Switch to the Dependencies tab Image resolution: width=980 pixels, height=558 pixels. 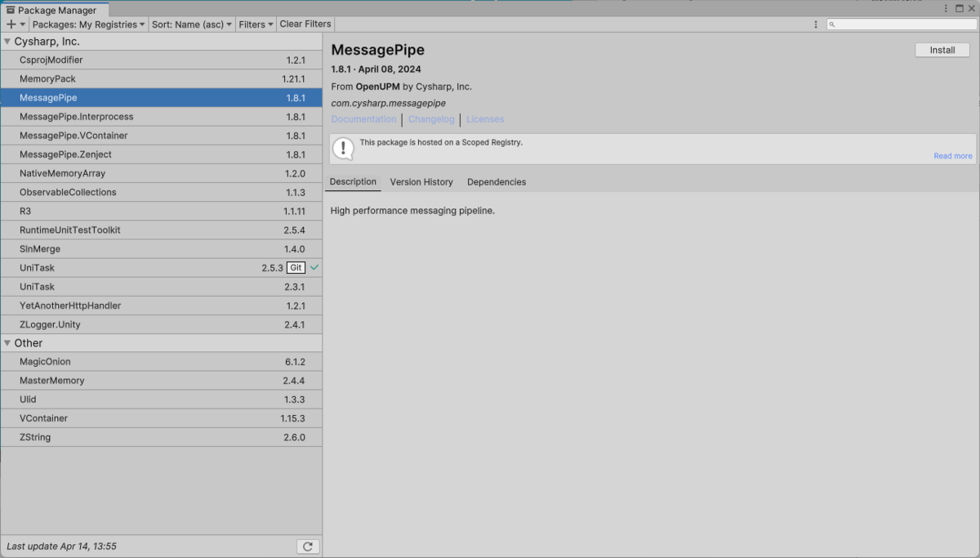[x=497, y=182]
